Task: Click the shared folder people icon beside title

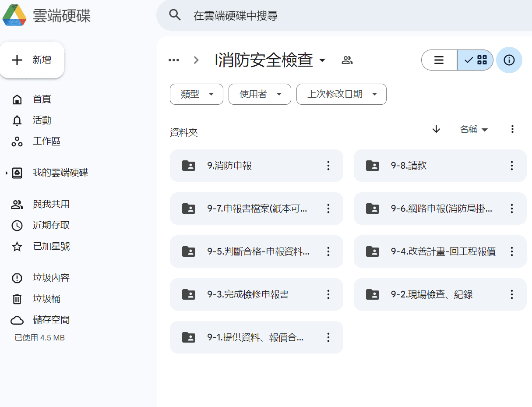Action: point(347,60)
